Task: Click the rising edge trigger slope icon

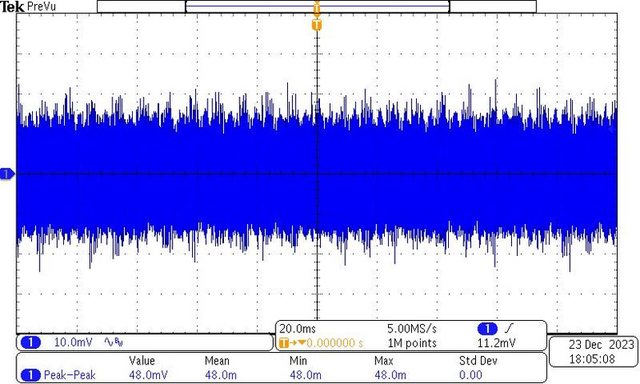Action: pos(509,328)
